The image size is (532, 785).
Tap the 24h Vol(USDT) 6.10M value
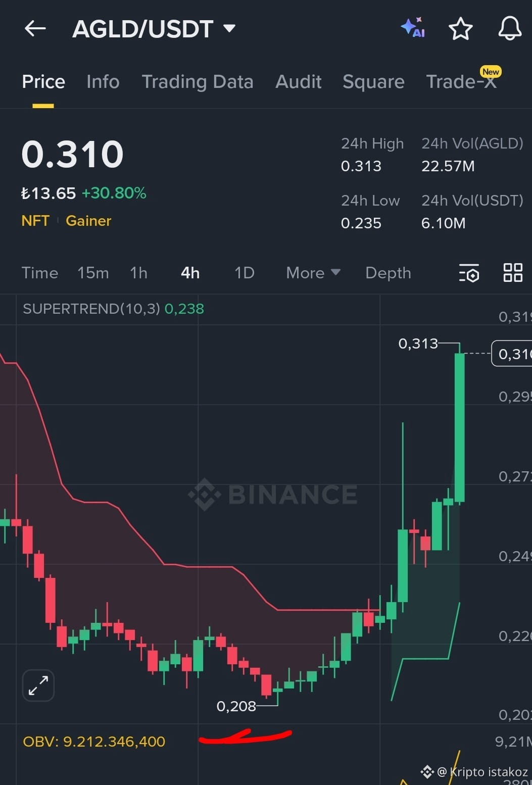(444, 223)
